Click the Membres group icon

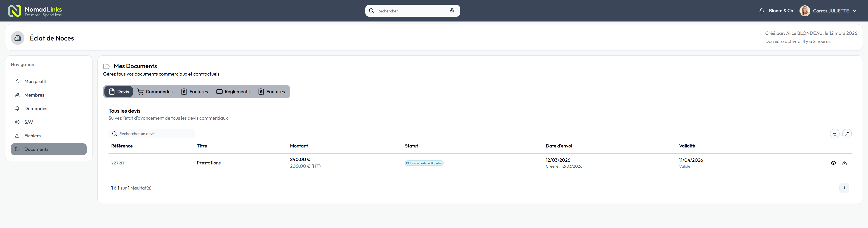click(17, 95)
